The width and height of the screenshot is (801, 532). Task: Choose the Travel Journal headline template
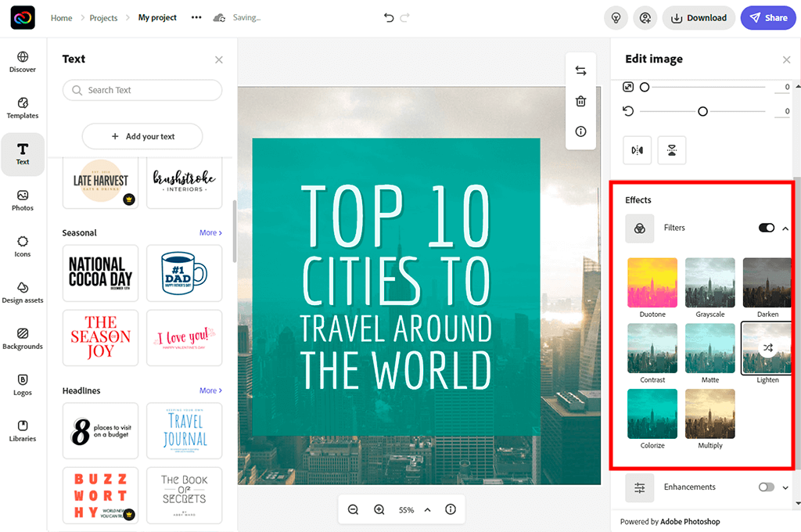185,430
